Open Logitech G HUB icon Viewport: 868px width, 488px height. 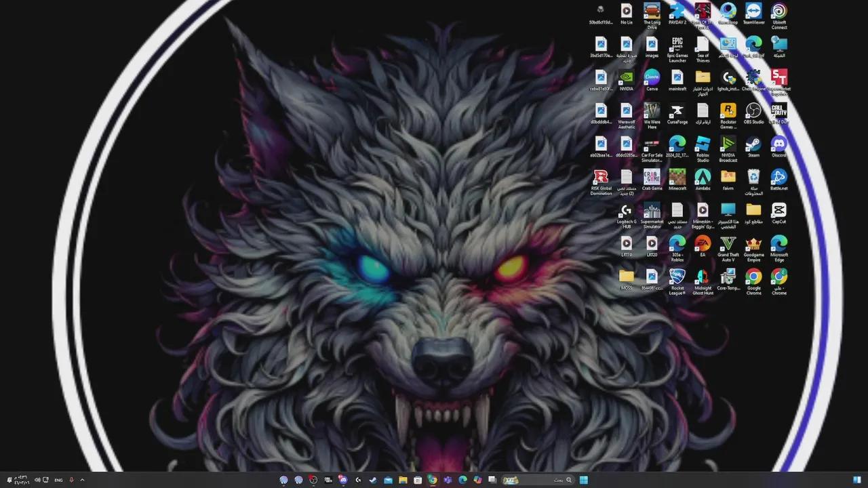pos(627,216)
